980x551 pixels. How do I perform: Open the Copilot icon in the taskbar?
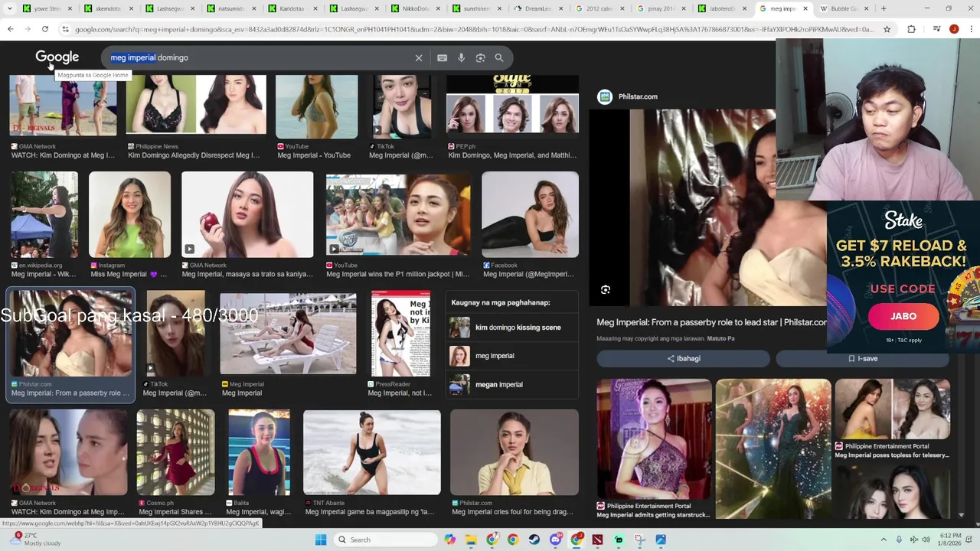(449, 540)
